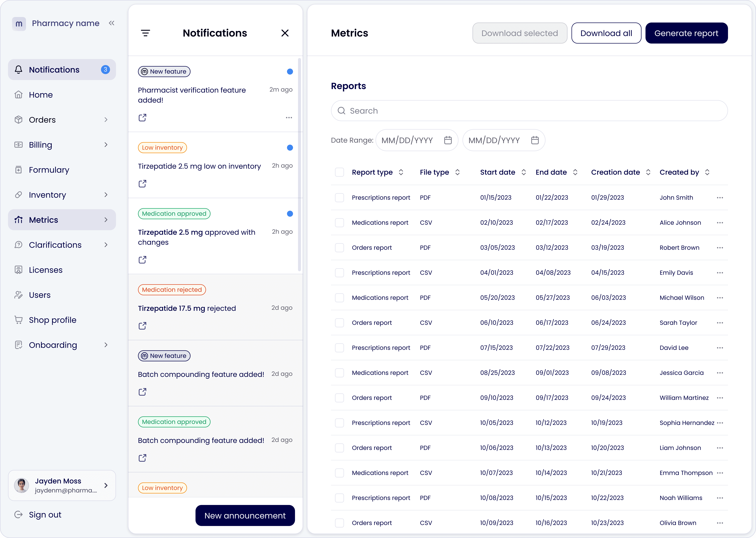
Task: Open link icon for Tirzepatide 17.5 mg rejected notification
Action: coord(143,326)
